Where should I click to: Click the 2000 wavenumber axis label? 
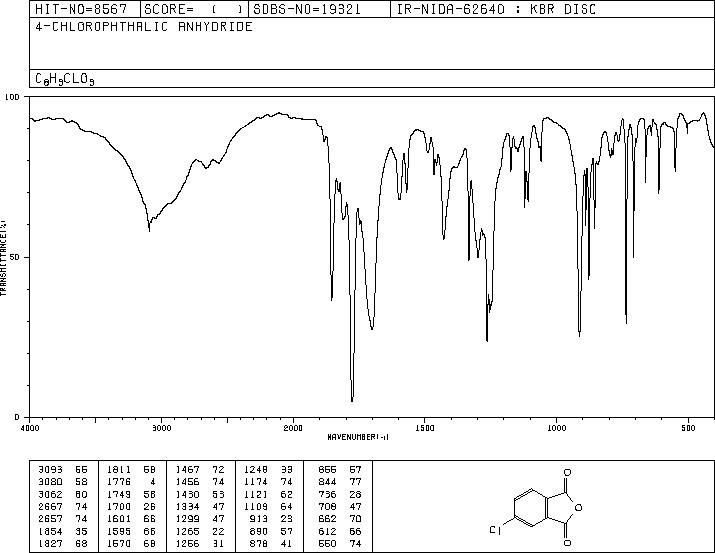coord(293,428)
